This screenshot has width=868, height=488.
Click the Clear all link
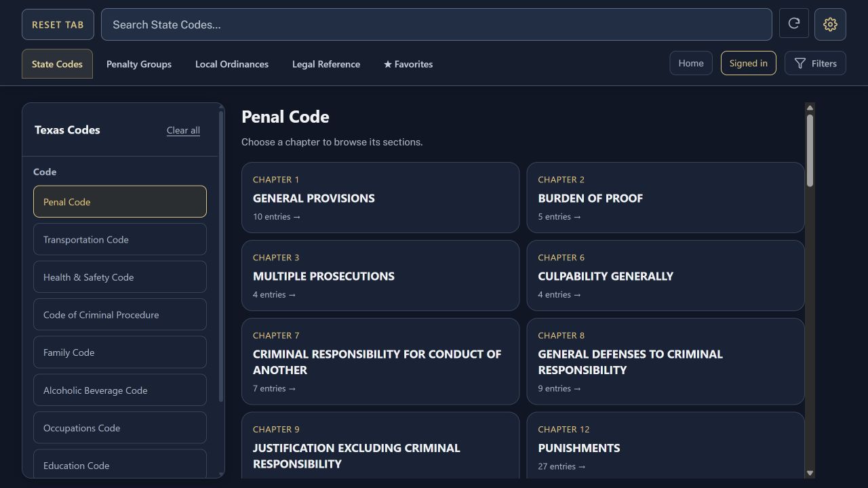tap(183, 130)
